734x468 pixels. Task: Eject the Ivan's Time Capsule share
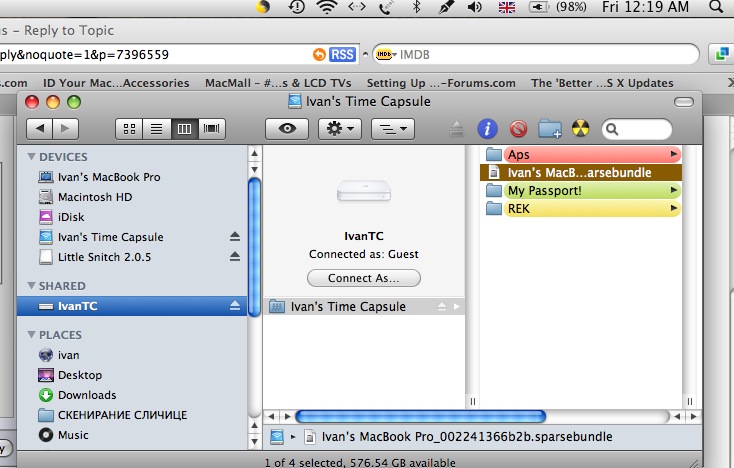[441, 307]
